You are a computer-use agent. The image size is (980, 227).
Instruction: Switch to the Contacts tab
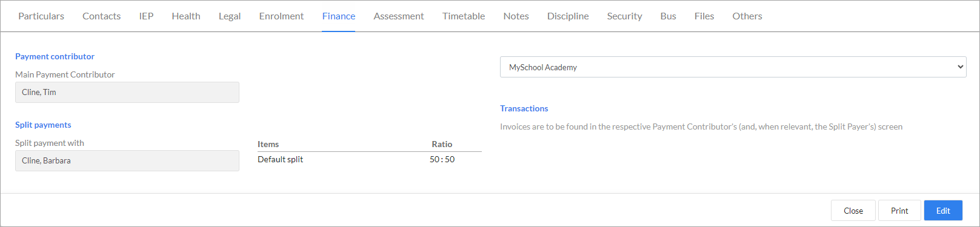(101, 16)
